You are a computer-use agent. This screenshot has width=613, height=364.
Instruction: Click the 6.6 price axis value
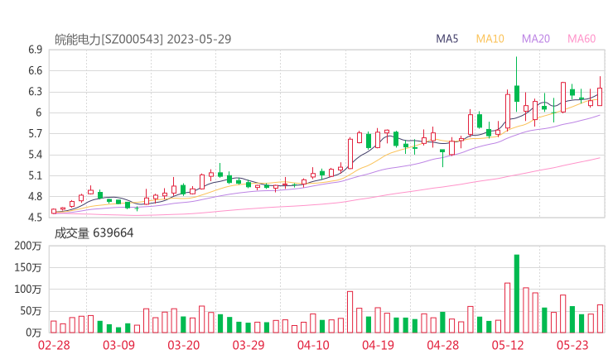(35, 70)
